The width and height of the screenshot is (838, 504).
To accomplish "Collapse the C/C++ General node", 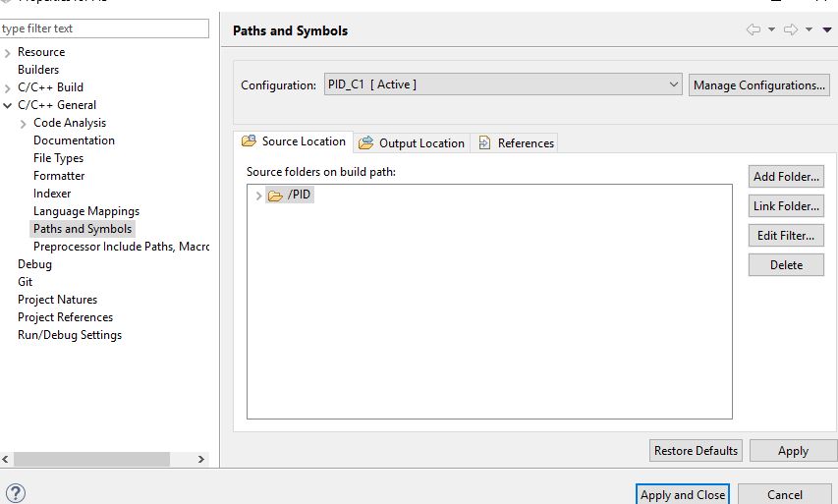I will coord(8,105).
